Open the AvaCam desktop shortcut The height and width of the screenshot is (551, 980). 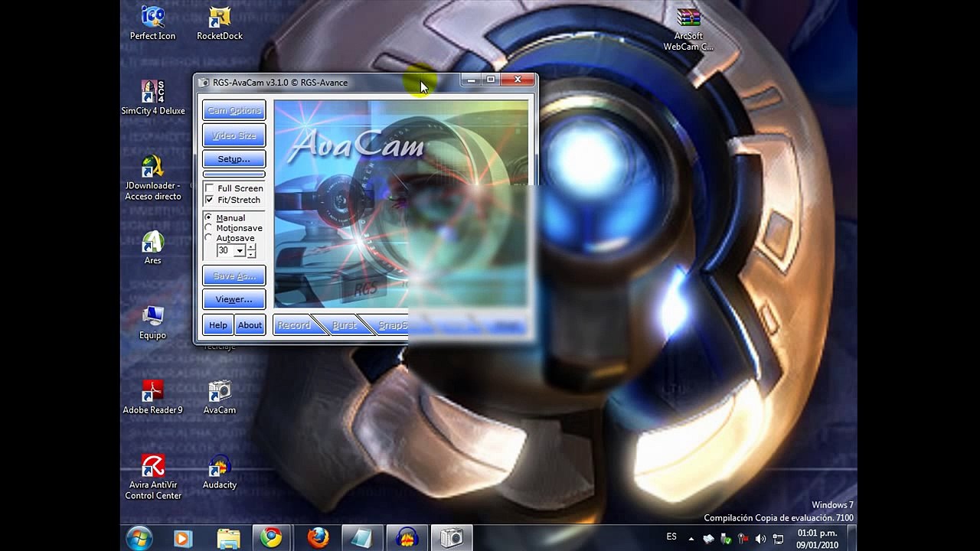click(220, 397)
